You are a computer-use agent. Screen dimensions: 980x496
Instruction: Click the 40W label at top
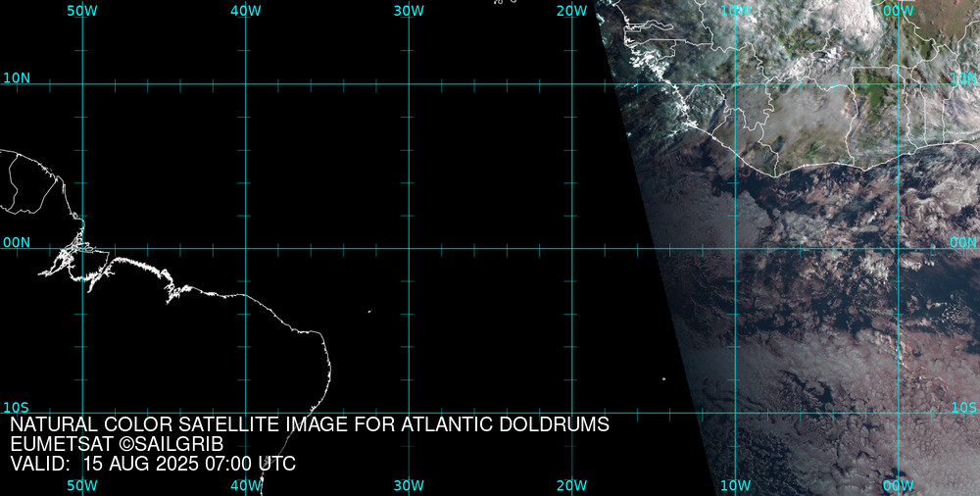click(x=246, y=11)
